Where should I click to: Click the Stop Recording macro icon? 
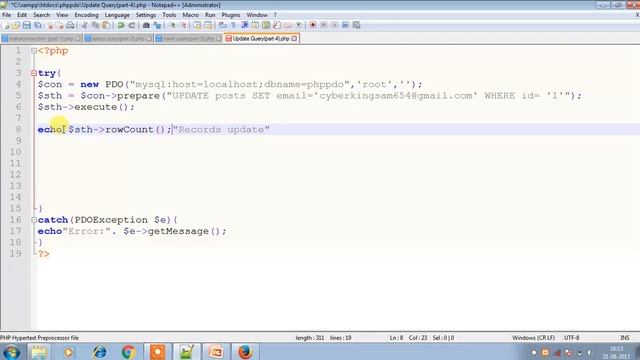tap(324, 25)
